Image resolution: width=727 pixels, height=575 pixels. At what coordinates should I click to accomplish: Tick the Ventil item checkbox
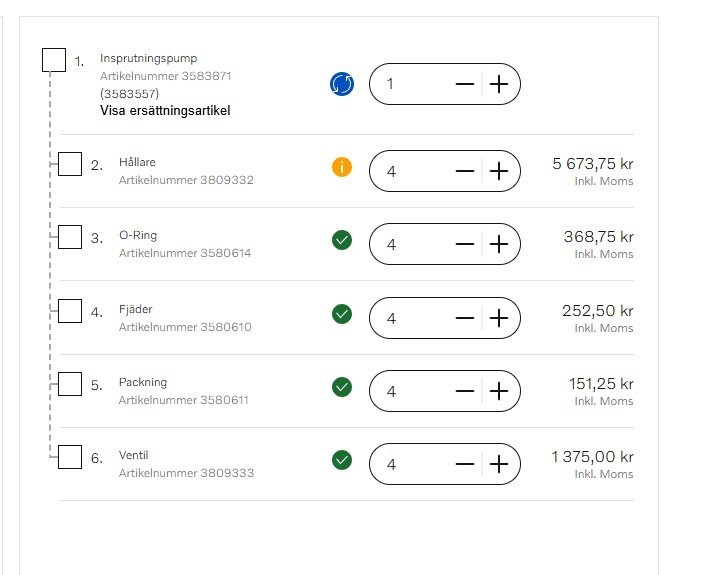[x=70, y=457]
